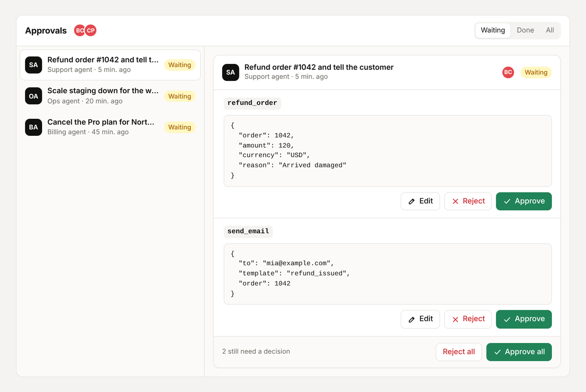This screenshot has height=392, width=586.
Task: Click the SA avatar in the detail header
Action: coord(231,72)
